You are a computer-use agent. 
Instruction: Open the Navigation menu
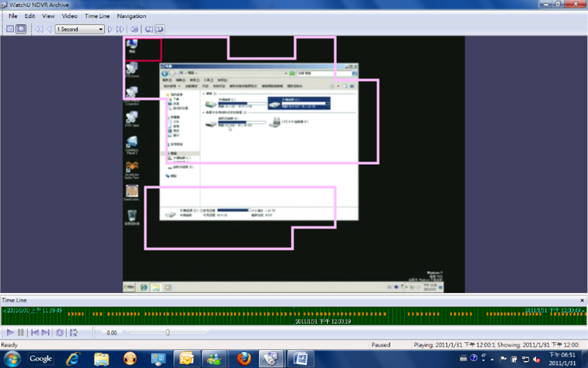click(x=132, y=16)
